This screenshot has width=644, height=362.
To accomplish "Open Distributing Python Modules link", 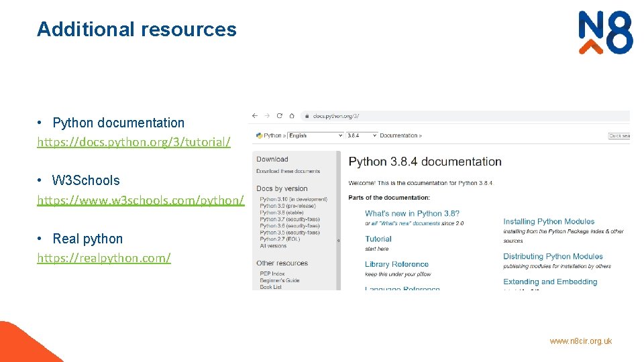I will [553, 257].
